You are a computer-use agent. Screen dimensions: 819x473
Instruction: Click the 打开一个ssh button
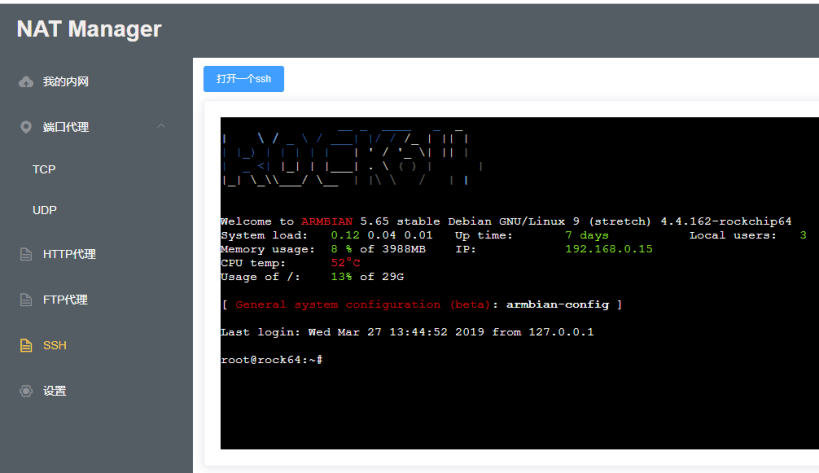point(243,79)
